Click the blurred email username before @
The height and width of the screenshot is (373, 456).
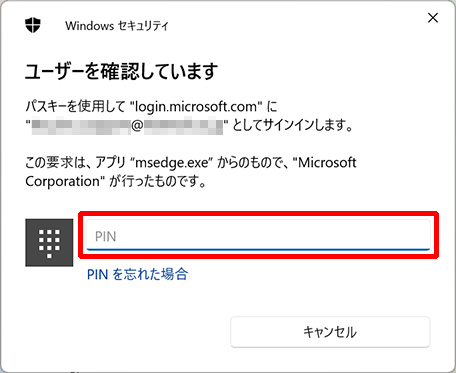pyautogui.click(x=81, y=127)
